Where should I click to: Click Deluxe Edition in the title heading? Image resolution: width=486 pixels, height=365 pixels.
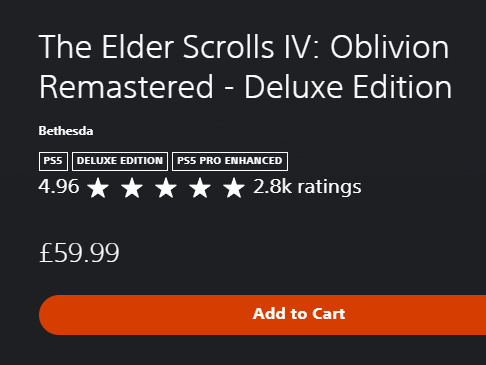click(x=348, y=87)
